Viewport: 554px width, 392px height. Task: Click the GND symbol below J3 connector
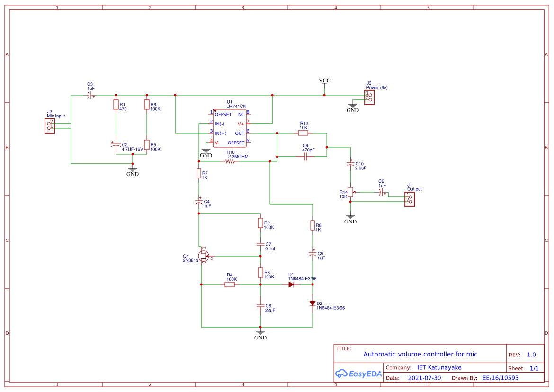(x=353, y=105)
